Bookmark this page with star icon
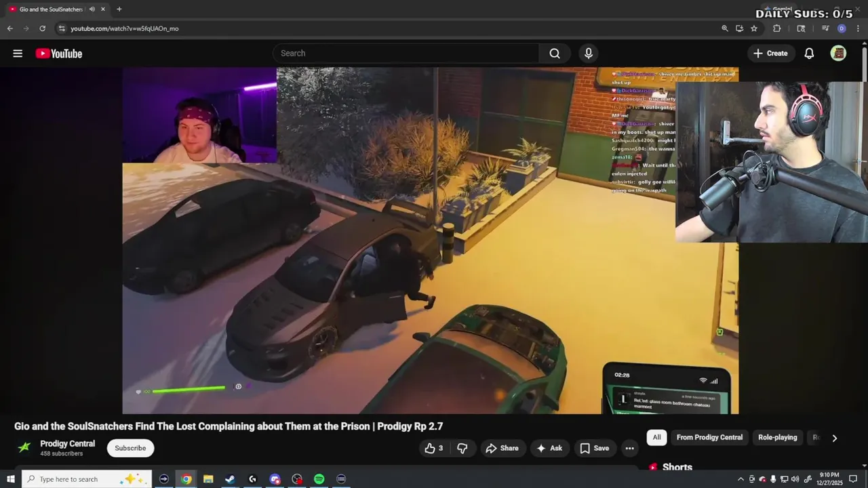Image resolution: width=868 pixels, height=488 pixels. (x=754, y=28)
